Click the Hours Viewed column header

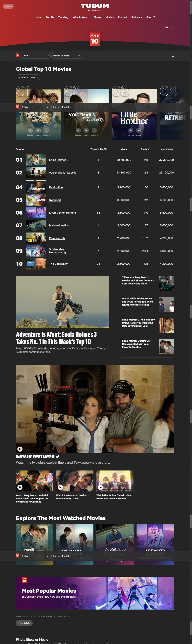[167, 149]
